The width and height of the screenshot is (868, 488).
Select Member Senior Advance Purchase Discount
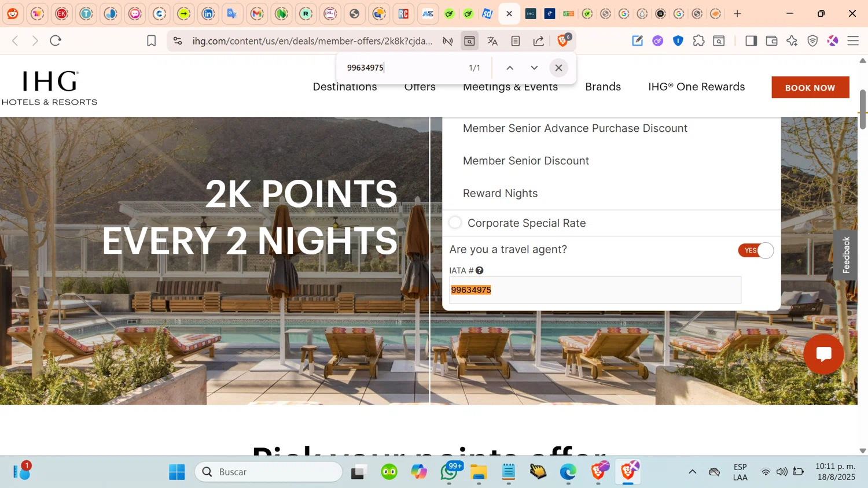click(x=575, y=128)
